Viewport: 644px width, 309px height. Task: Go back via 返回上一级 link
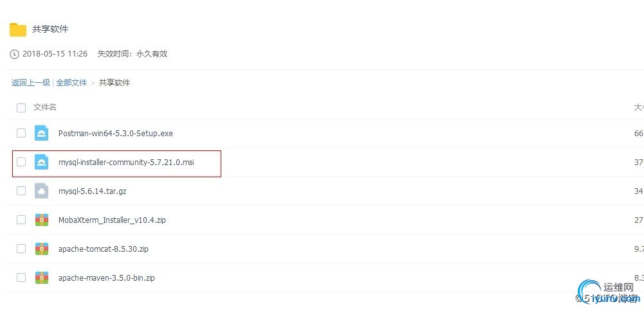(x=30, y=83)
